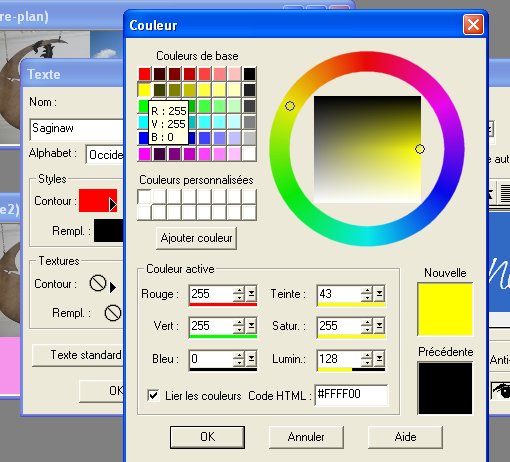Viewport: 510px width, 462px height.
Task: Click the black Rempl. swatch in Styles
Action: click(x=109, y=230)
